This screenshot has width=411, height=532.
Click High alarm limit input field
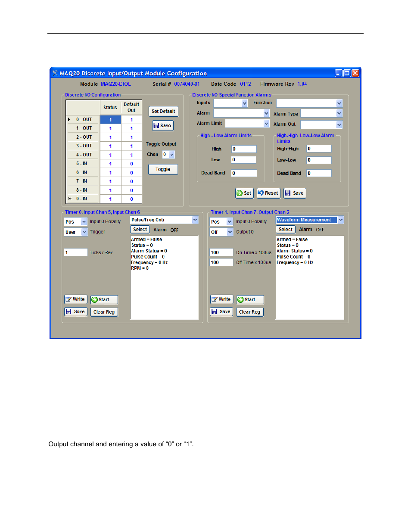tap(244, 149)
